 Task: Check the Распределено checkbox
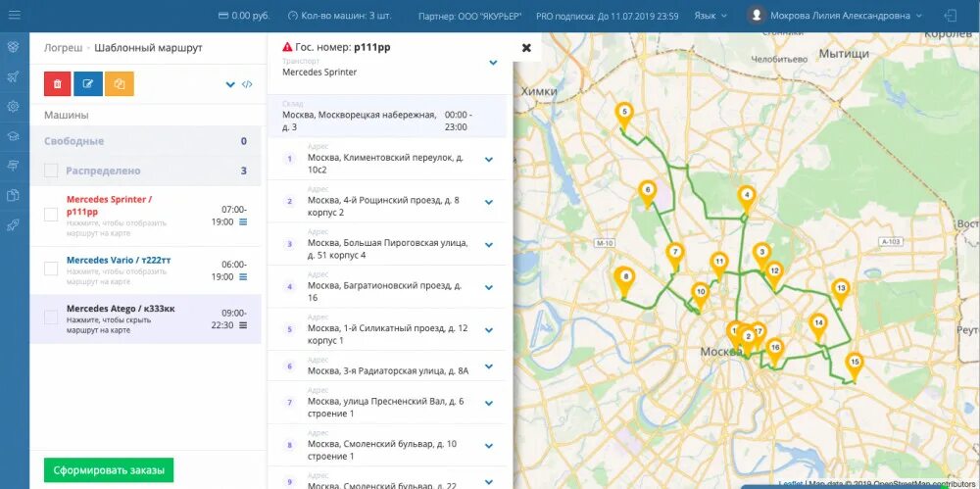pyautogui.click(x=51, y=171)
